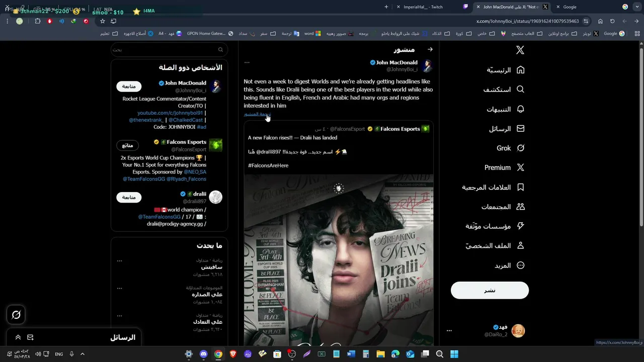
Task: Click the back arrow beside منشور
Action: pos(430,49)
